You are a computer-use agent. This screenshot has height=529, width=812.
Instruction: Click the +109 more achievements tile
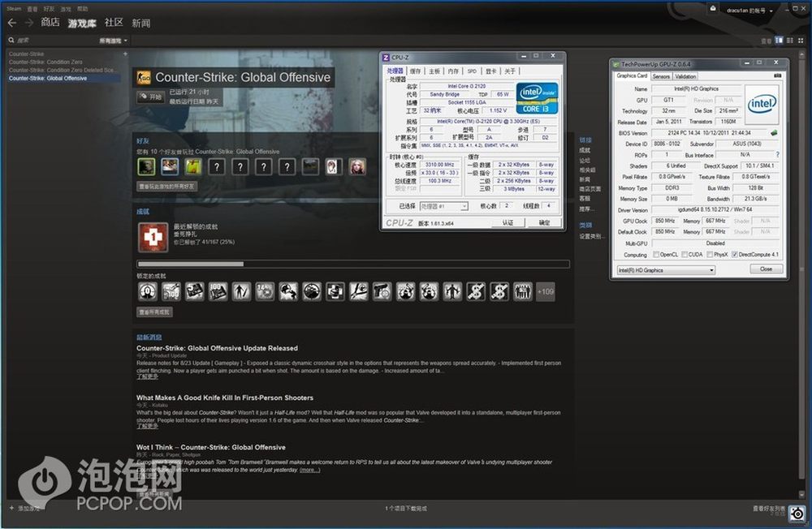(546, 291)
